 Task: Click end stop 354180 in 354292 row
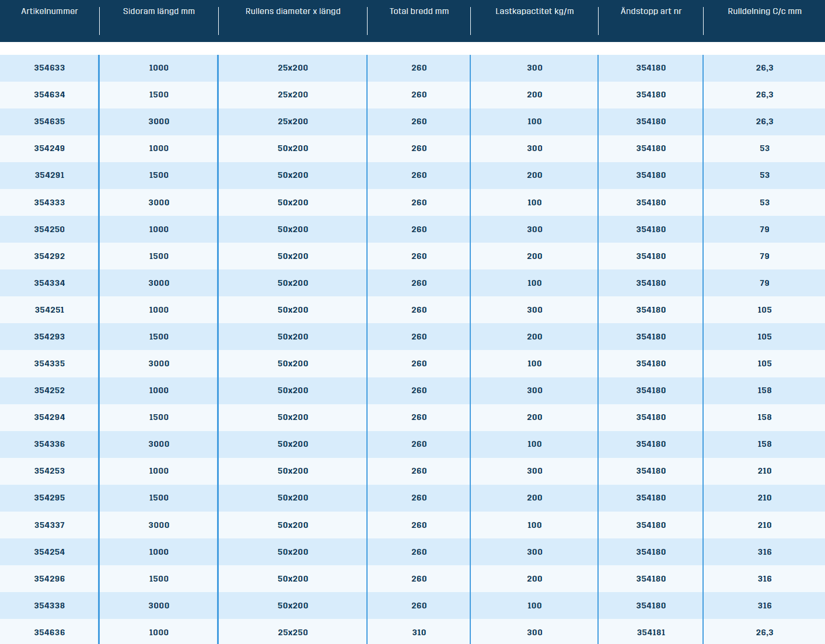[651, 256]
